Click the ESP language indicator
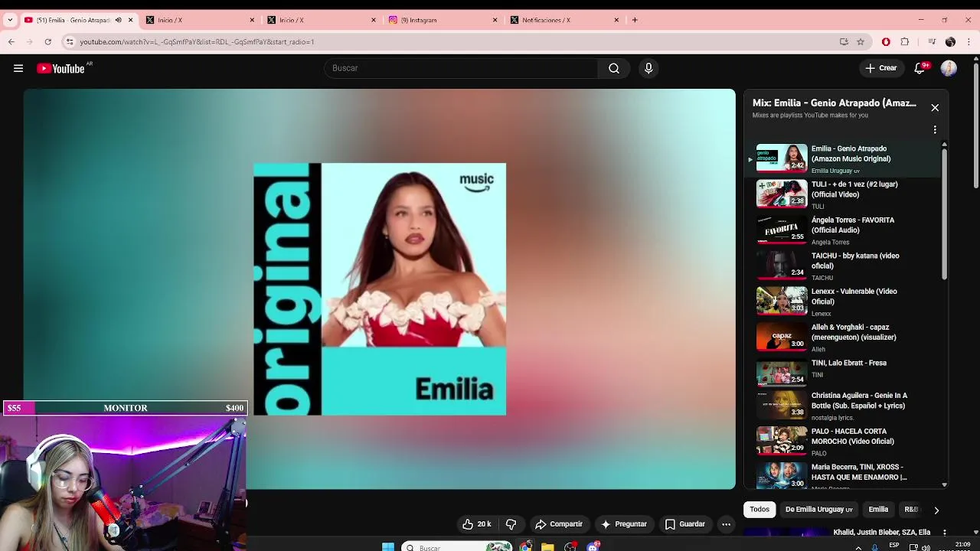The image size is (980, 551). 894,546
